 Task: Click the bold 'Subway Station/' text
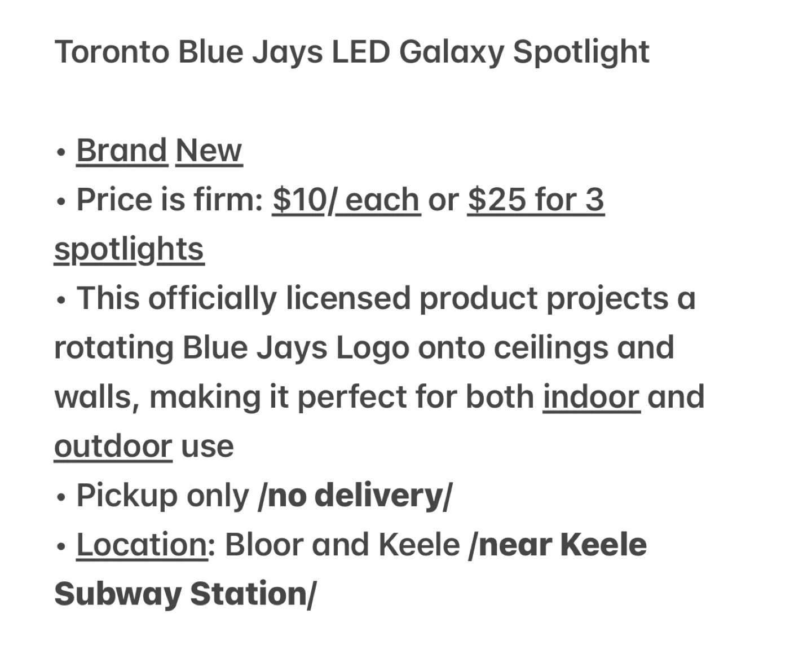coord(185,594)
